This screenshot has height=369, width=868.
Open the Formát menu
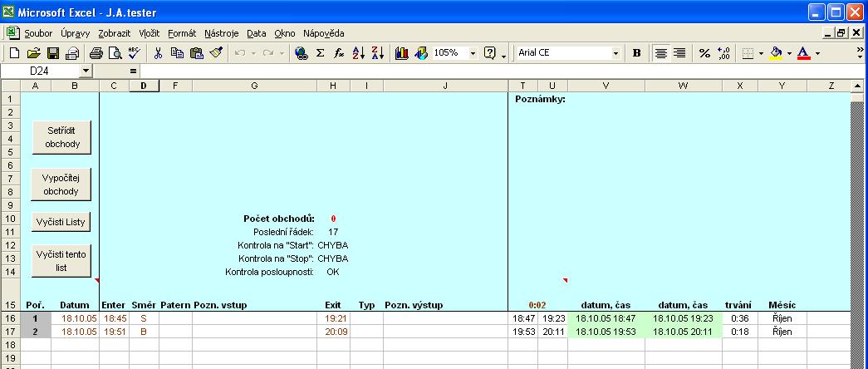point(182,33)
